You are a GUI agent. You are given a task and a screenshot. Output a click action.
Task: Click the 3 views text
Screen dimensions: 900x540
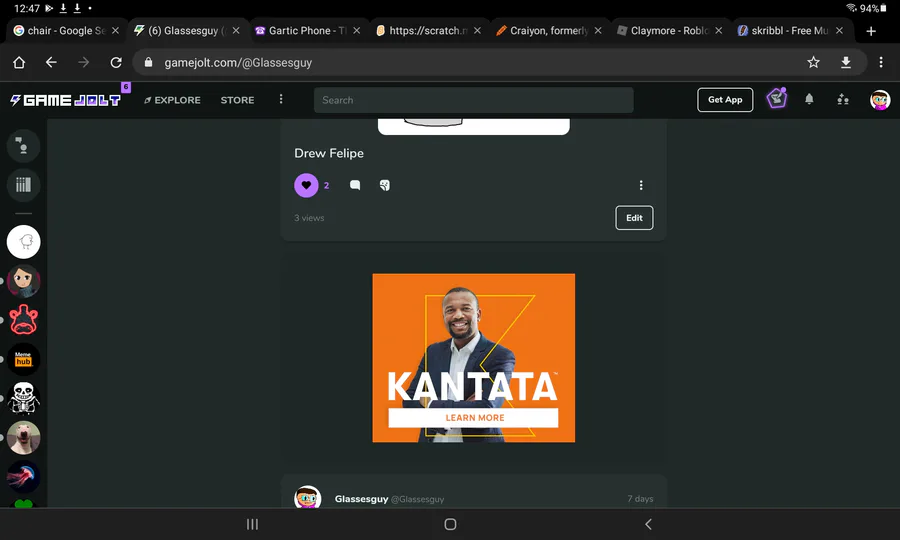pyautogui.click(x=309, y=218)
